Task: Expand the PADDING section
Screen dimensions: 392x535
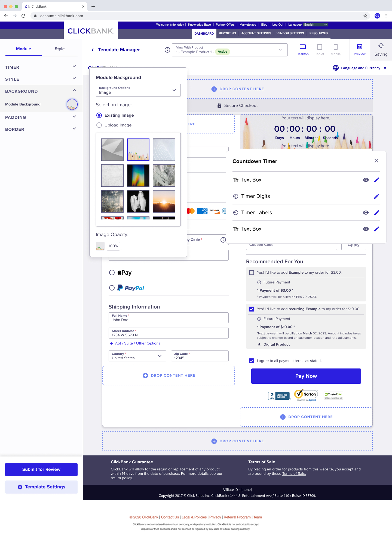Action: (41, 117)
